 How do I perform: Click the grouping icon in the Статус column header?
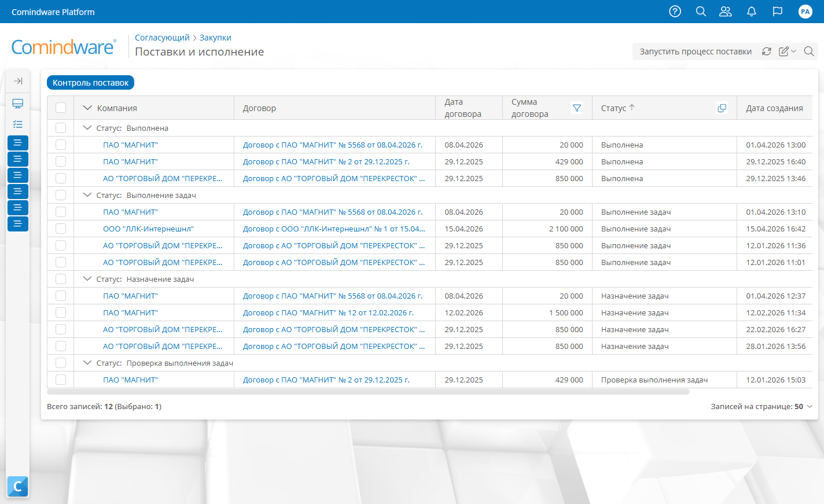pos(722,108)
